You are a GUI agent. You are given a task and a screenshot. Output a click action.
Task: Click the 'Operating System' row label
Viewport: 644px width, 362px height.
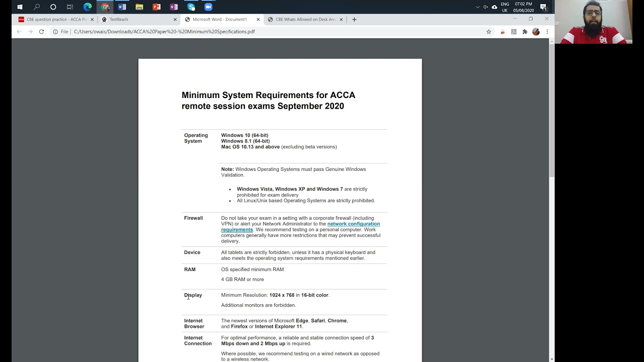point(196,138)
